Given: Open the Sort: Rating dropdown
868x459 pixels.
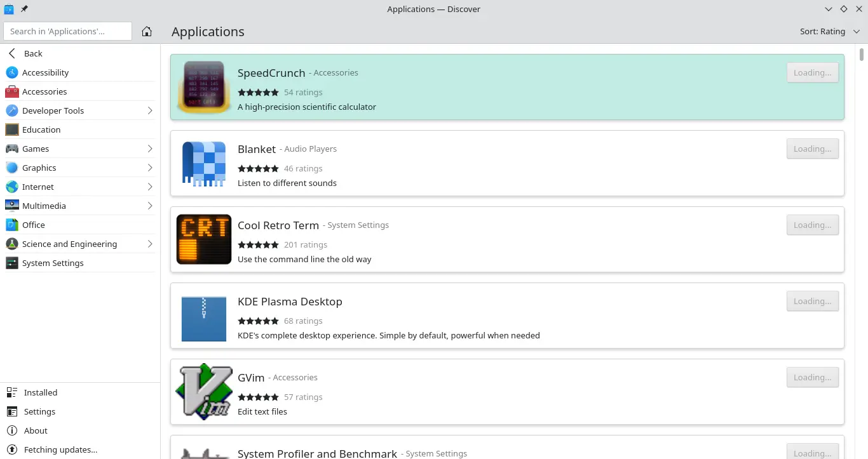Looking at the screenshot, I should 830,31.
